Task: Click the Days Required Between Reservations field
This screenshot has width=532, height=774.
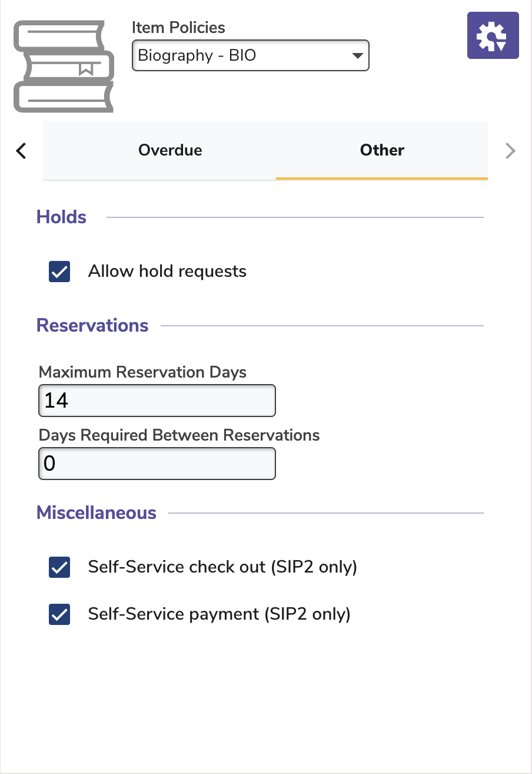Action: tap(157, 464)
